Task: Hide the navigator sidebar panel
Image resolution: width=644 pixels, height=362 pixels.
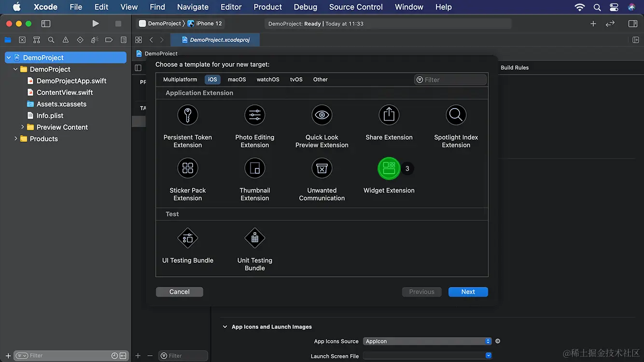Action: [46, 23]
